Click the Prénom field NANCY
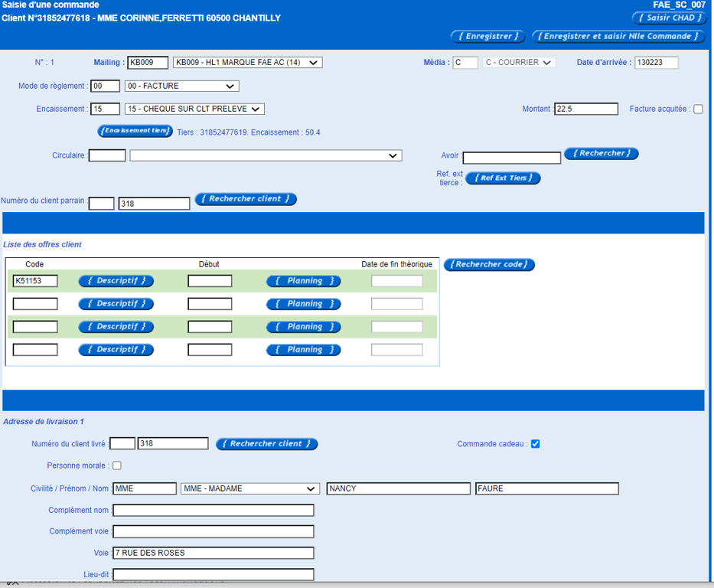The image size is (714, 588). coord(399,488)
